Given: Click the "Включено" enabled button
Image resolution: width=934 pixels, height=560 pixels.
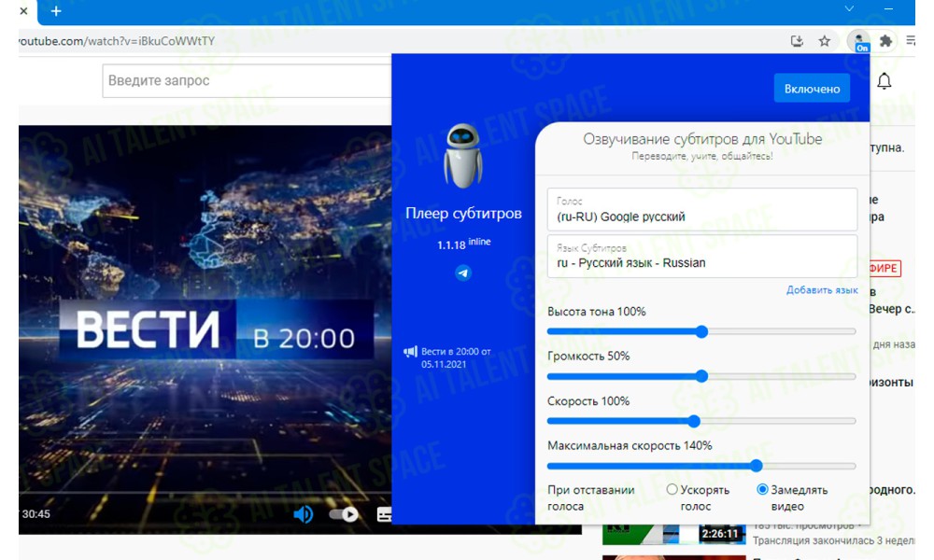Looking at the screenshot, I should 812,89.
